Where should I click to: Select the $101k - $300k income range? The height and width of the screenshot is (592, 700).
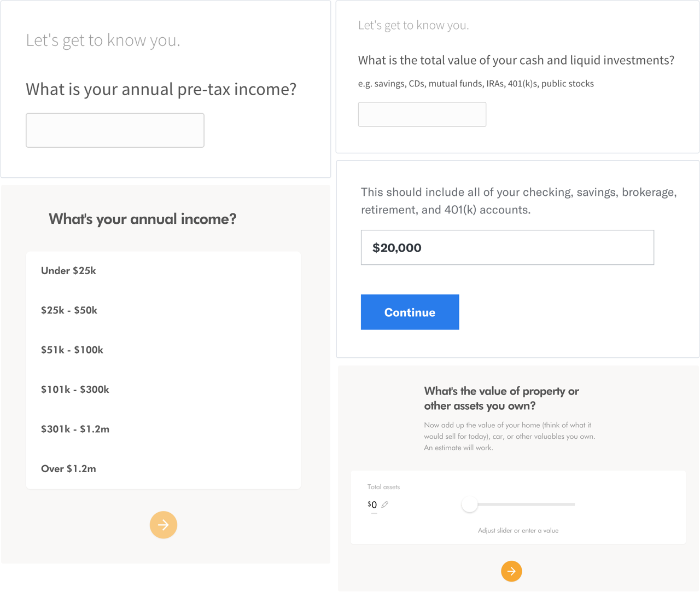pyautogui.click(x=75, y=390)
